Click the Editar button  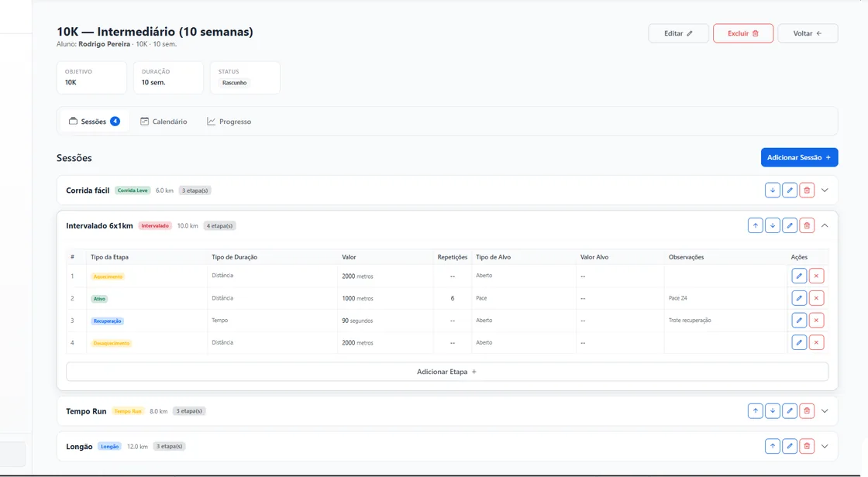678,33
